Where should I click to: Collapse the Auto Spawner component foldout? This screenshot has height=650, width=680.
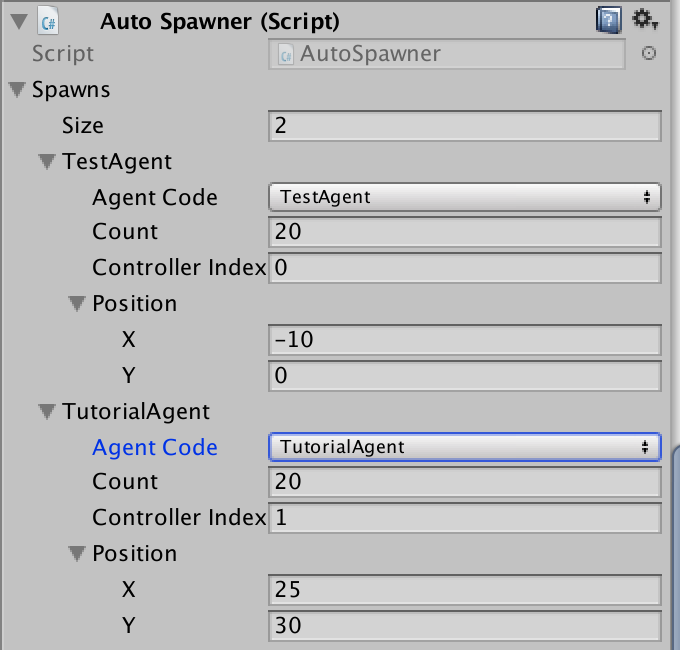[x=15, y=19]
